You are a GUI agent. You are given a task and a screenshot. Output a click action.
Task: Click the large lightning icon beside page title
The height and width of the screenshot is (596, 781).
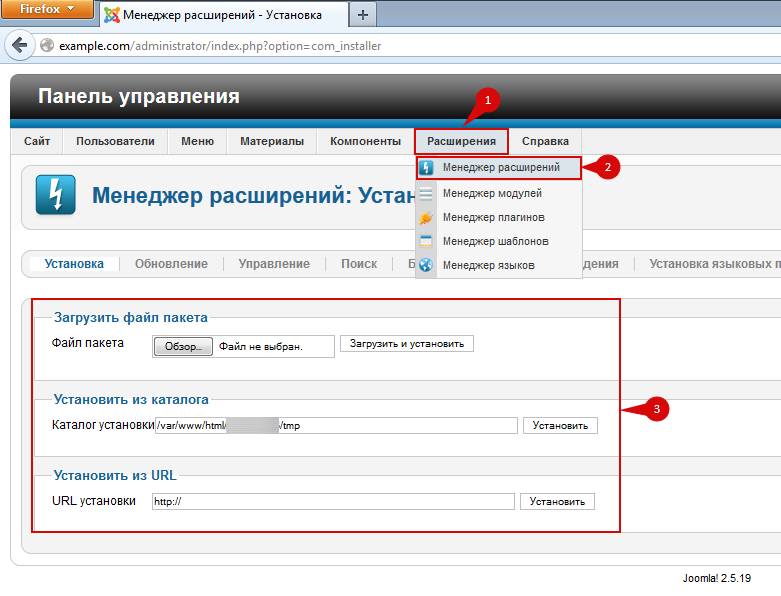(x=55, y=195)
